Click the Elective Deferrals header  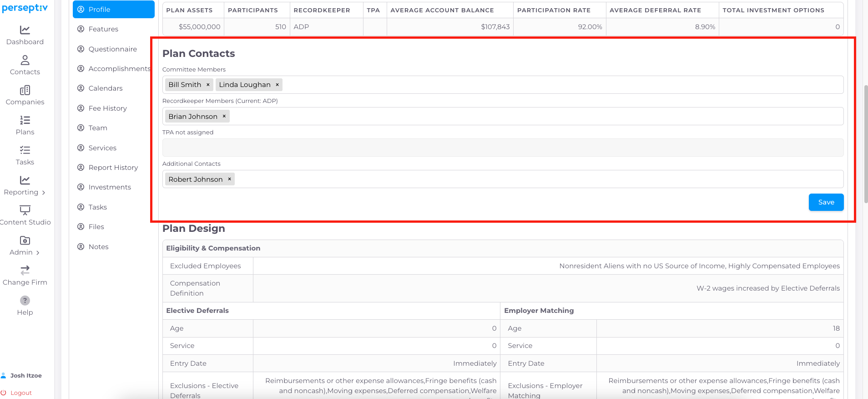pyautogui.click(x=197, y=311)
